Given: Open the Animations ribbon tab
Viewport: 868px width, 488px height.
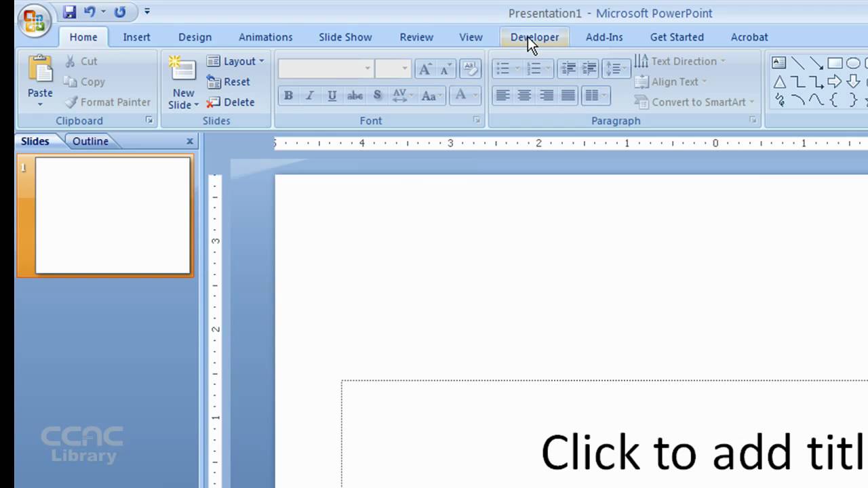Looking at the screenshot, I should [x=265, y=37].
